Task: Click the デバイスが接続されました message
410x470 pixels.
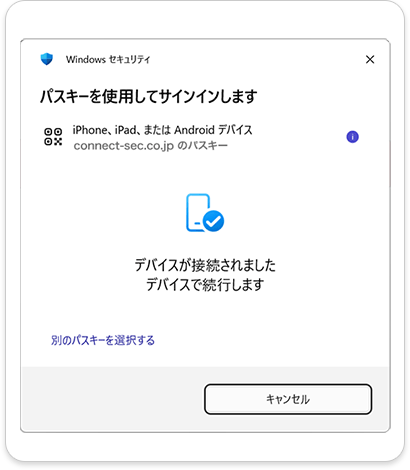Action: [205, 265]
